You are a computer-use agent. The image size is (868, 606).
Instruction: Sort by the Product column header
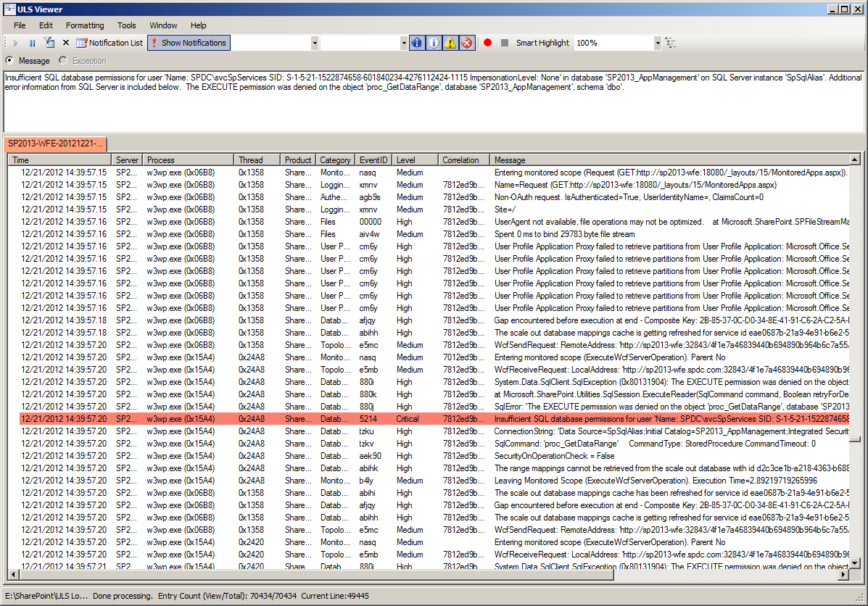[x=298, y=160]
